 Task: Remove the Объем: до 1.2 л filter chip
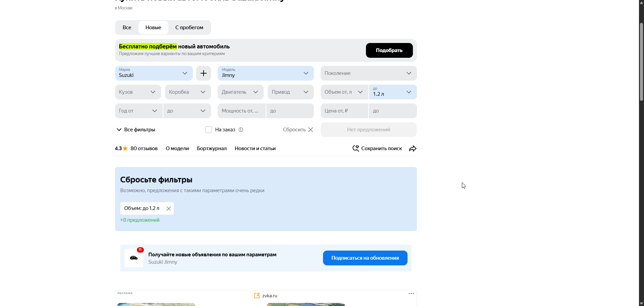(x=169, y=209)
